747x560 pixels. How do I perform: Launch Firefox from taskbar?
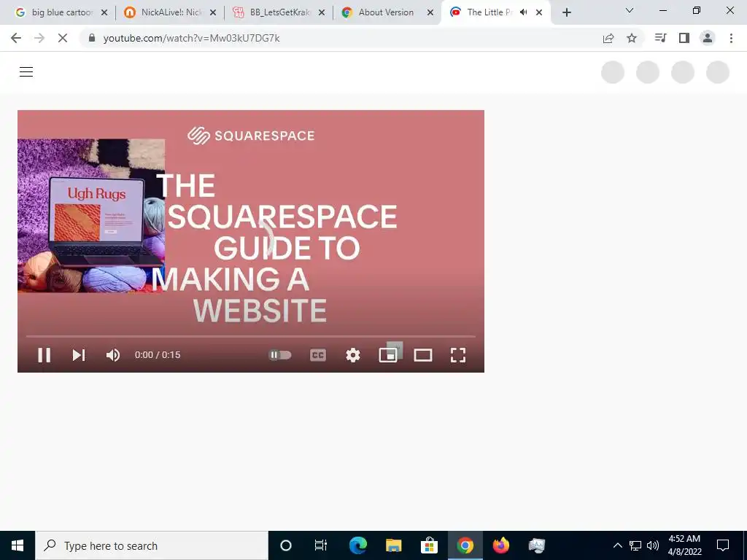click(x=500, y=545)
